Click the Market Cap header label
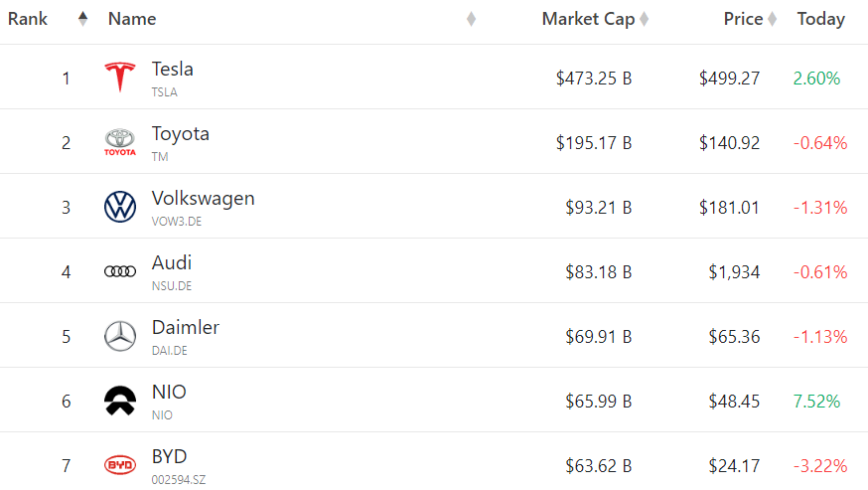868x490 pixels. click(588, 19)
